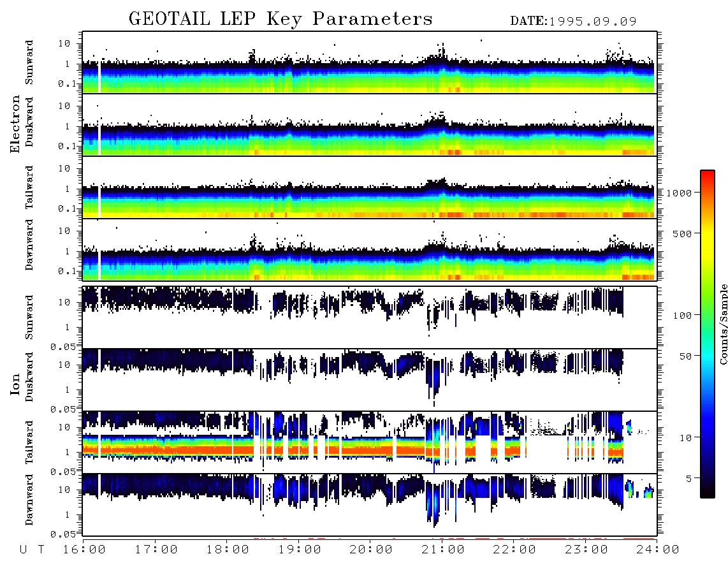Click the 500 color bar tick label
Screen dimensions: 728x561
[x=682, y=233]
